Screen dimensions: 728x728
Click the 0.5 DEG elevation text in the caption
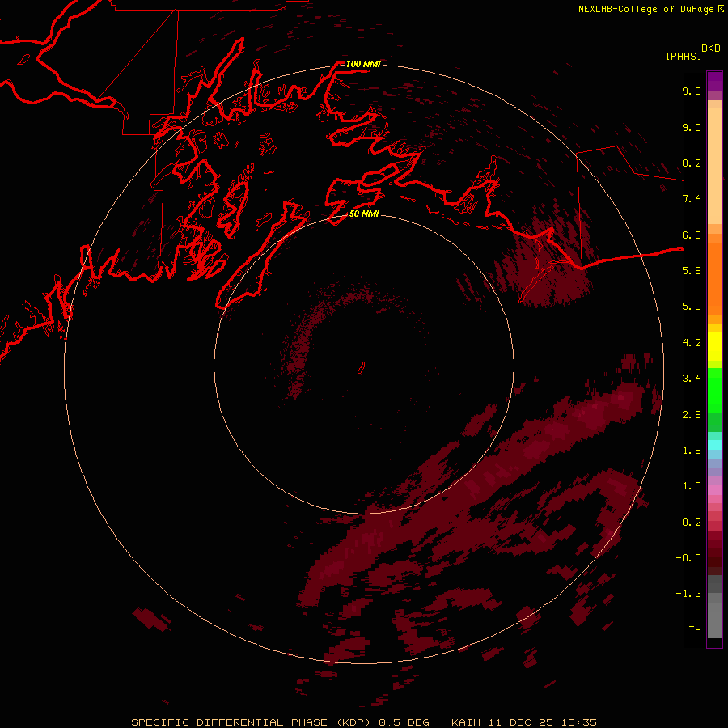[x=405, y=722]
